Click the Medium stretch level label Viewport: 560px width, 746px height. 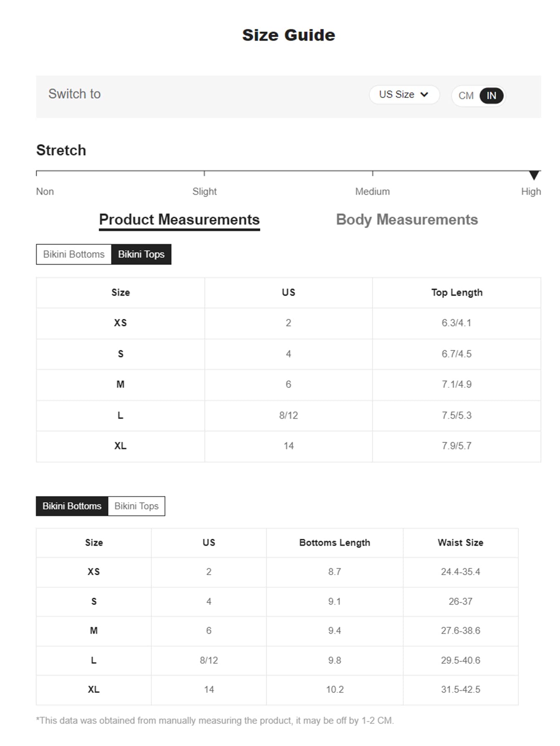[372, 191]
